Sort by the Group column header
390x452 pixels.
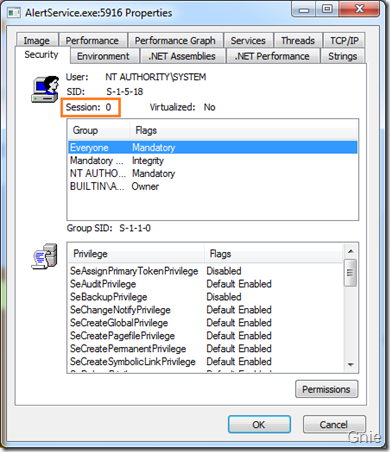tap(98, 130)
